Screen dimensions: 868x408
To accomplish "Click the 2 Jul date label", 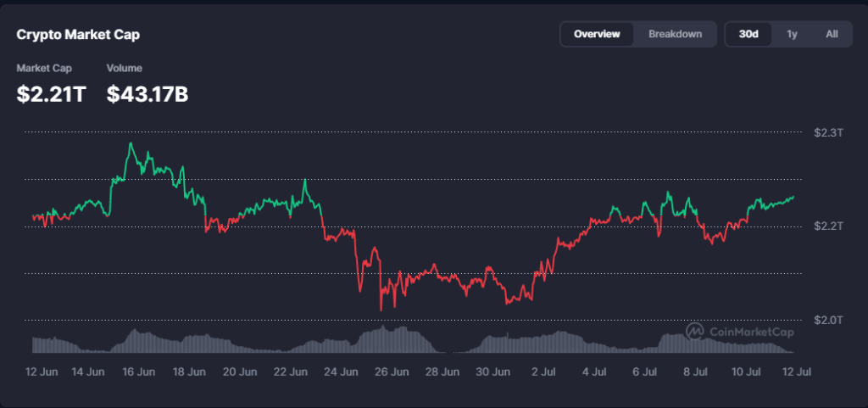I will point(545,372).
